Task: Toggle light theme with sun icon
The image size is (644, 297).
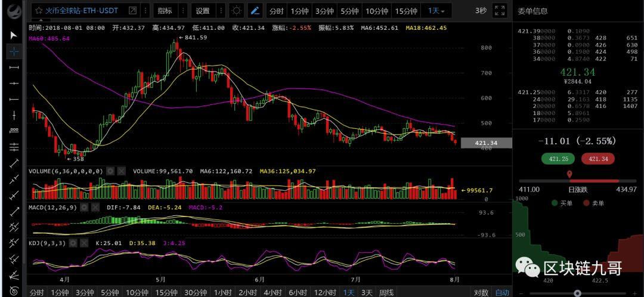Action: [237, 11]
